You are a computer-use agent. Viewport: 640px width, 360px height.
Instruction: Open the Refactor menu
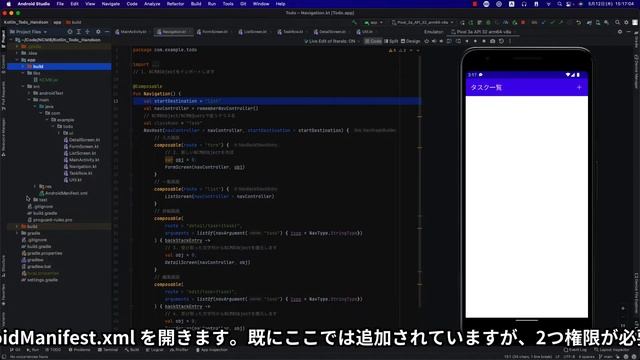click(x=176, y=4)
